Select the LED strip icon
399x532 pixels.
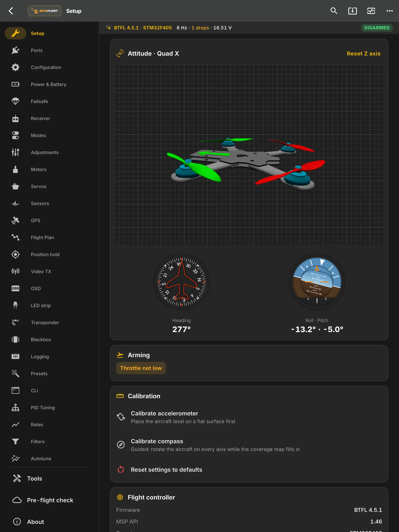click(x=15, y=306)
